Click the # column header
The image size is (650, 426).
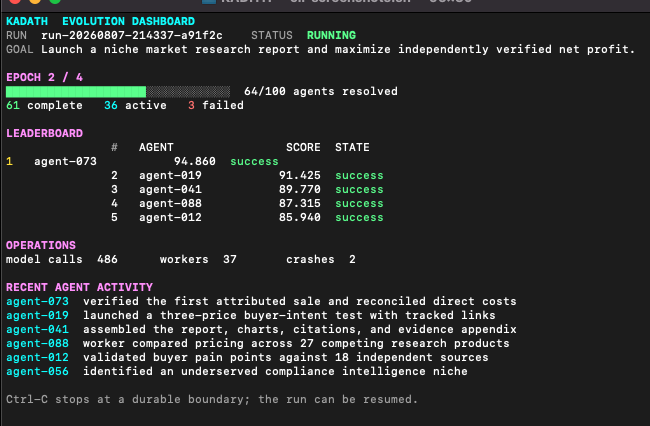114,148
